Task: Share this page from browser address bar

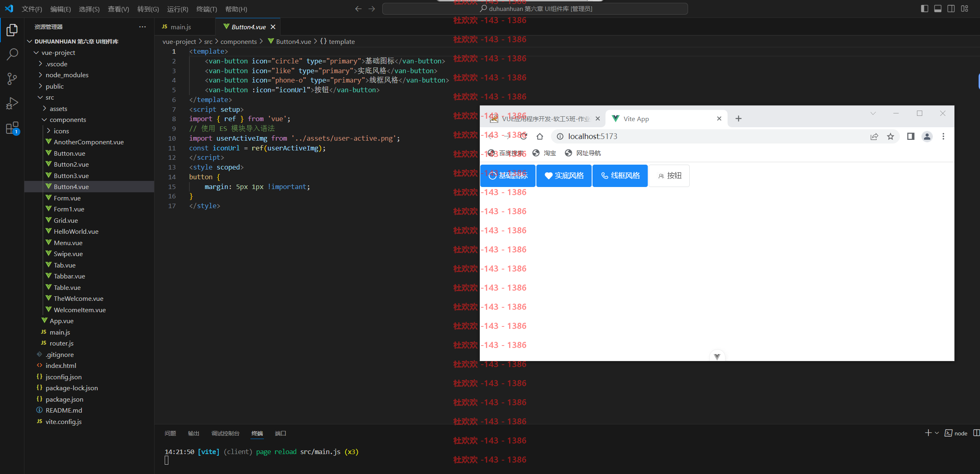Action: point(874,137)
